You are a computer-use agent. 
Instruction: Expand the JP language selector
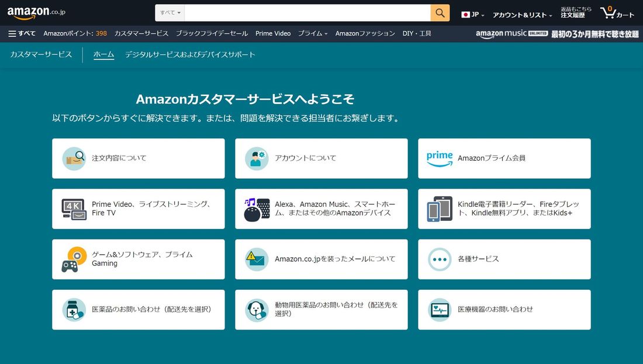[x=473, y=15]
